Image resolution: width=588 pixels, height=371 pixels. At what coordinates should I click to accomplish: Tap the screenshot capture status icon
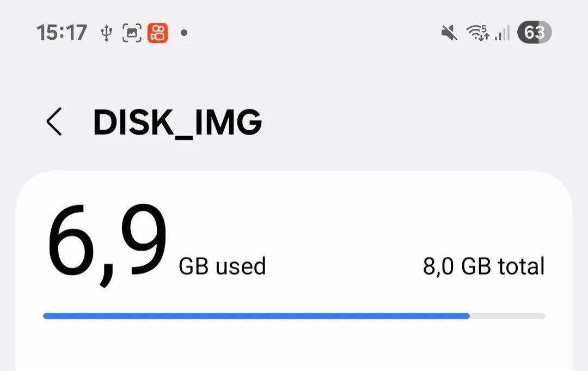coord(132,33)
